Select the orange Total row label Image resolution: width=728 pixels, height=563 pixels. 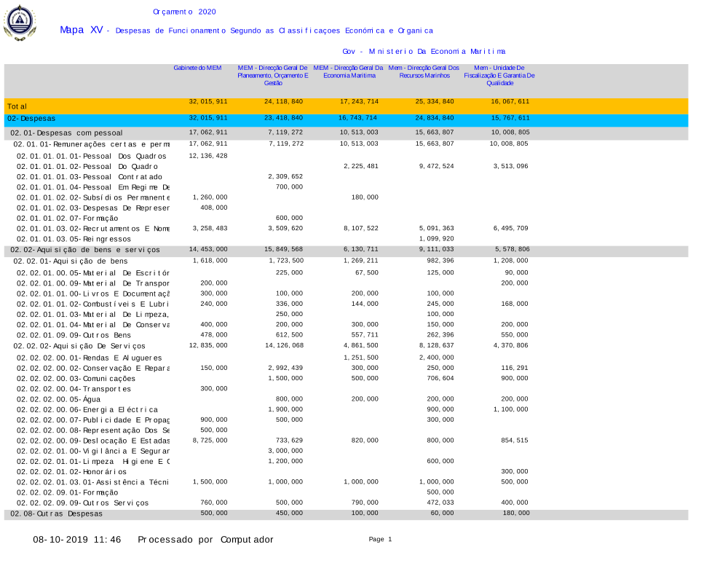pos(17,106)
